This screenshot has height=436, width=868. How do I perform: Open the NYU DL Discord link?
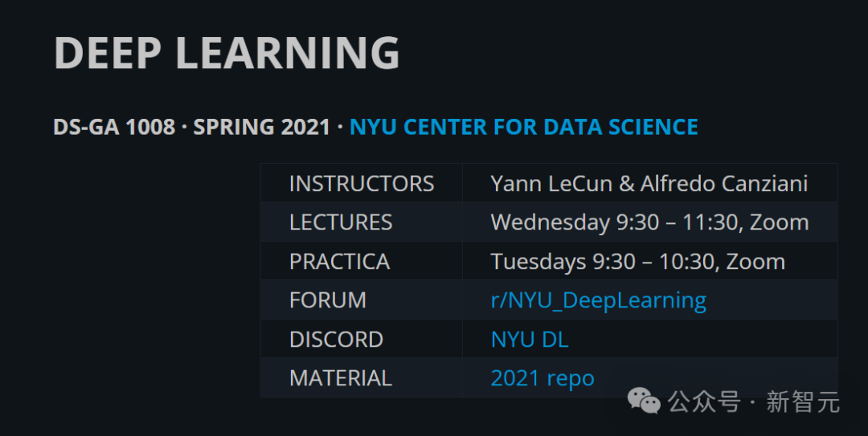tap(530, 339)
